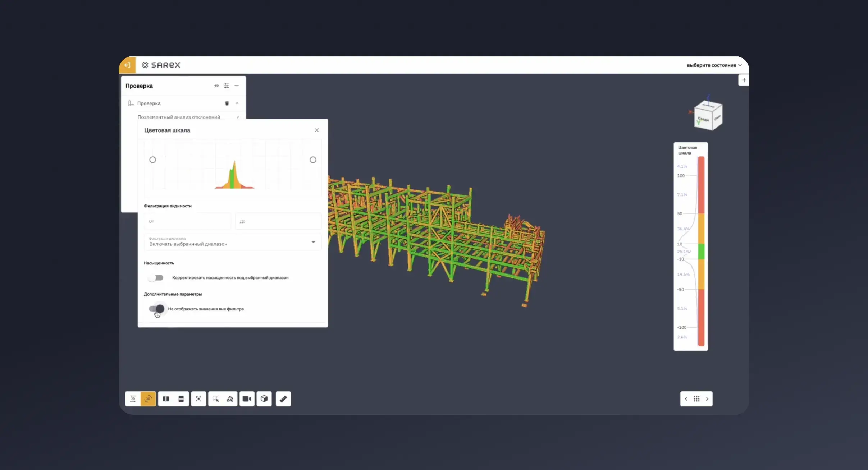Click the 'От' visibility filter input field
Image resolution: width=868 pixels, height=470 pixels.
tap(187, 221)
